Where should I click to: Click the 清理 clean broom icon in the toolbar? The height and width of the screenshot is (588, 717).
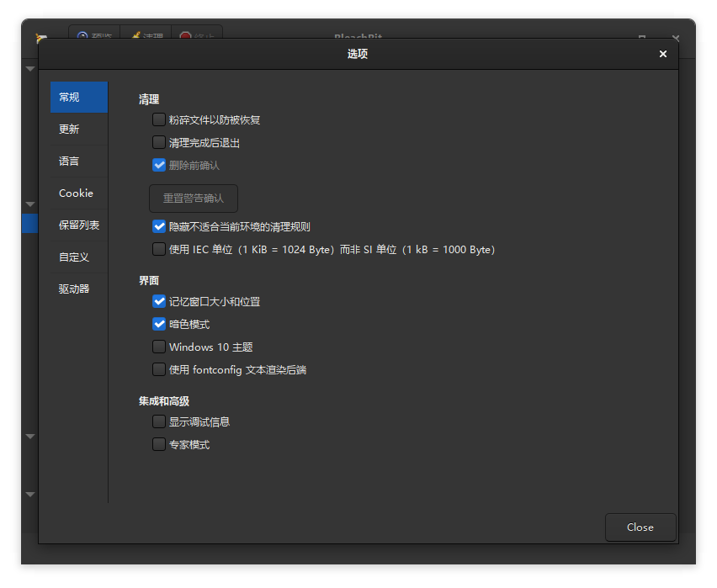[135, 36]
